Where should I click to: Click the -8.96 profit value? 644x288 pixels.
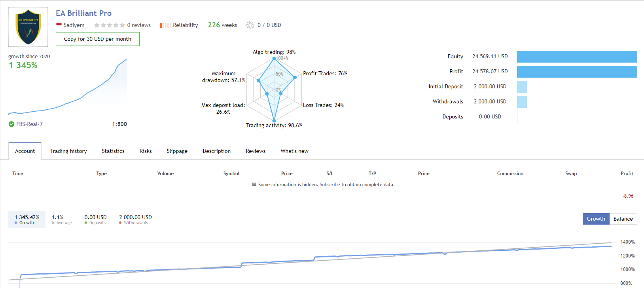point(628,196)
